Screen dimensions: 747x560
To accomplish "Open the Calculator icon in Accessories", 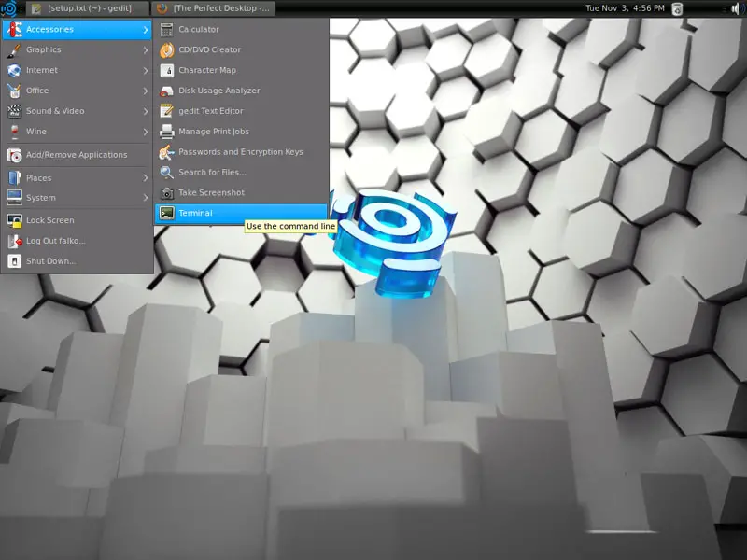I will (x=167, y=30).
